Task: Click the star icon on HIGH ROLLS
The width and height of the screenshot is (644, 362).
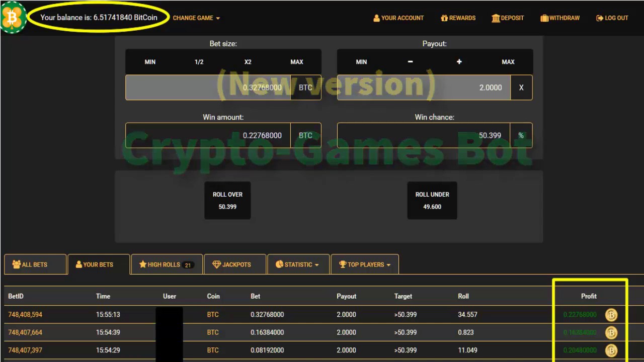Action: [143, 264]
